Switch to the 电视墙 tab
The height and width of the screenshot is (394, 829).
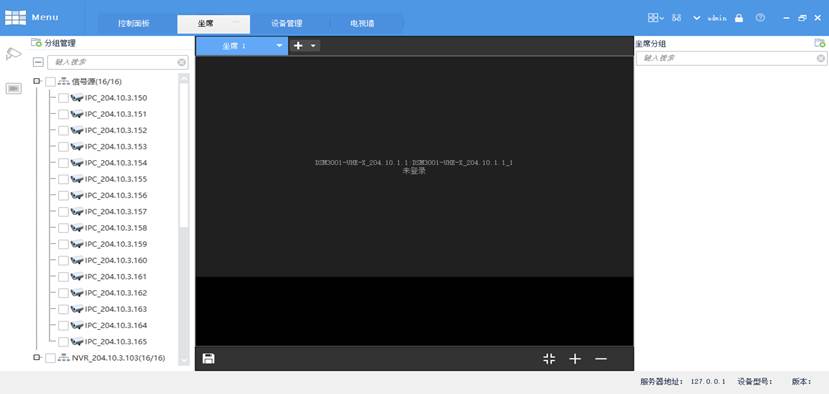point(362,24)
